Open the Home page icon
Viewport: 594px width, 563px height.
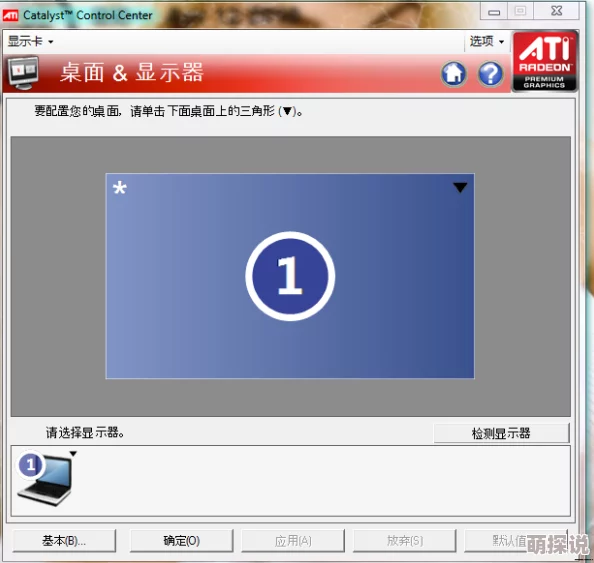pos(453,74)
